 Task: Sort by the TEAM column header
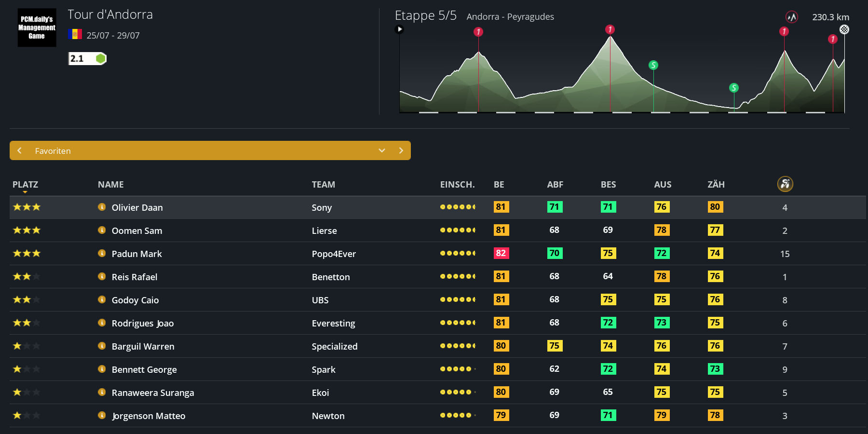[x=323, y=185]
